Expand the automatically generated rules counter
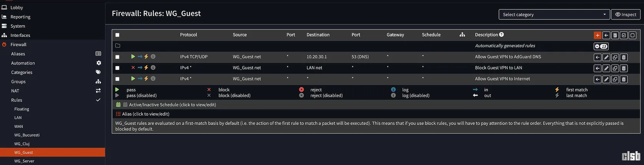Image resolution: width=644 pixels, height=165 pixels. pyautogui.click(x=601, y=46)
